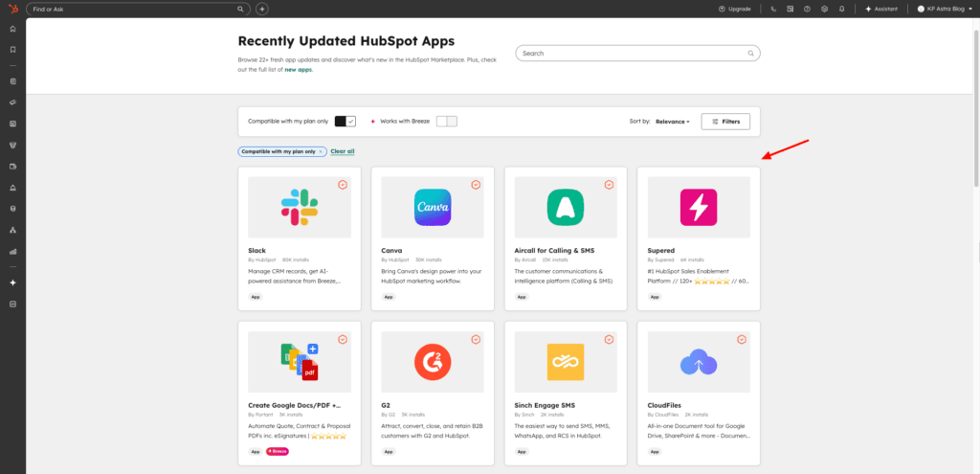
Task: Click search icon in the app search box
Action: (x=750, y=54)
